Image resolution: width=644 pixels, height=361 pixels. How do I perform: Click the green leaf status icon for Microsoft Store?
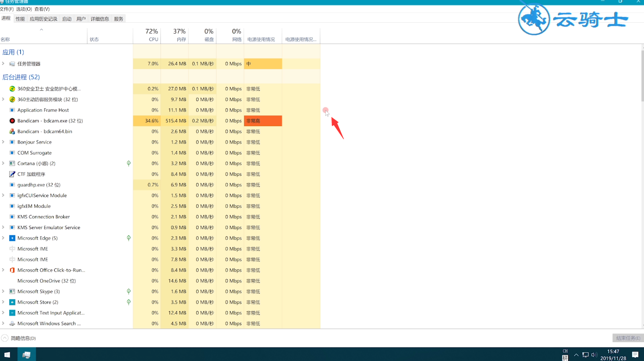(x=129, y=302)
